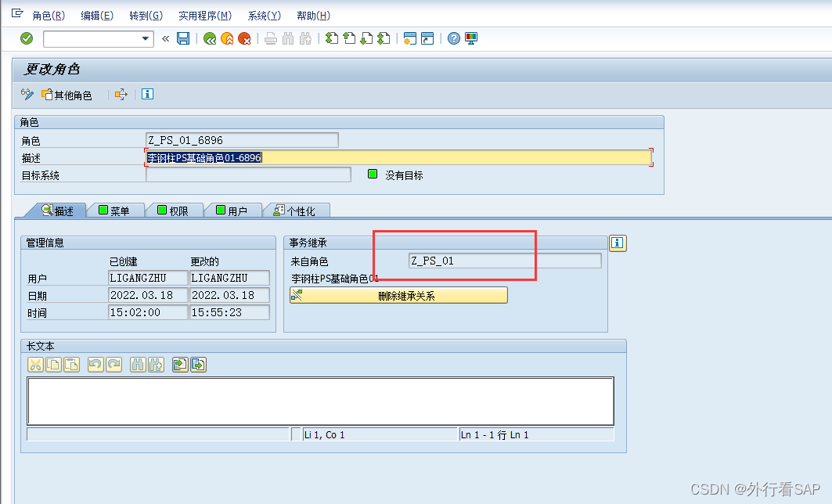Click the Li 1, Co 1 status cell
This screenshot has width=832, height=504.
tap(380, 434)
